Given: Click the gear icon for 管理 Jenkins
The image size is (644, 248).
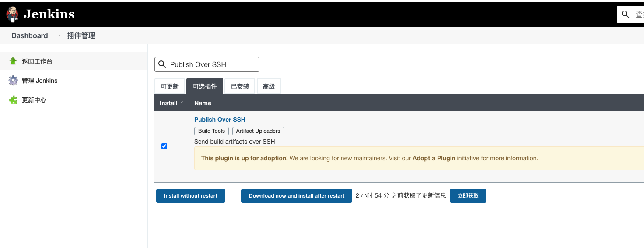Looking at the screenshot, I should (13, 81).
